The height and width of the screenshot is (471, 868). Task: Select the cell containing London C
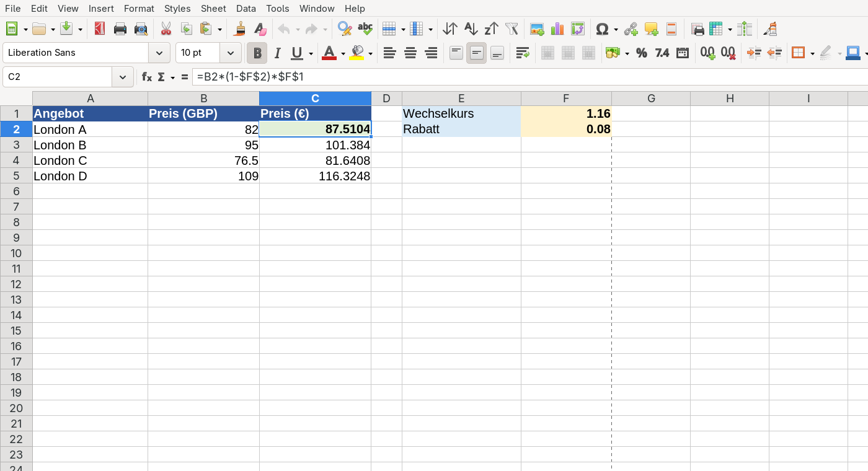coord(91,161)
